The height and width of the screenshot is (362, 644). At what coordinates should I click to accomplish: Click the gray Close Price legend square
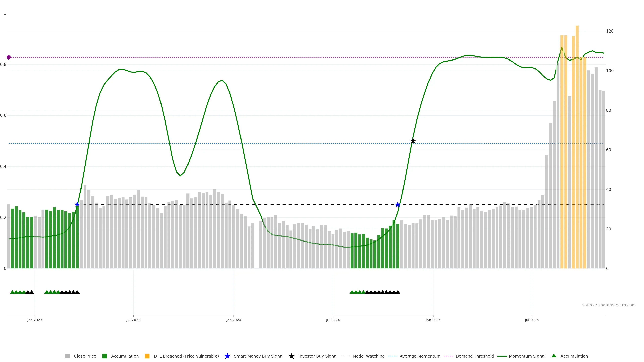pyautogui.click(x=67, y=356)
